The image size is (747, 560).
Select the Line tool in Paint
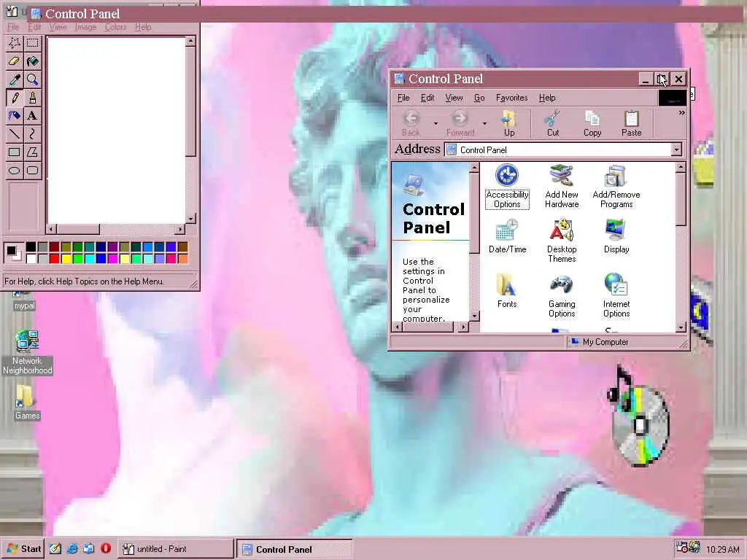[x=15, y=134]
